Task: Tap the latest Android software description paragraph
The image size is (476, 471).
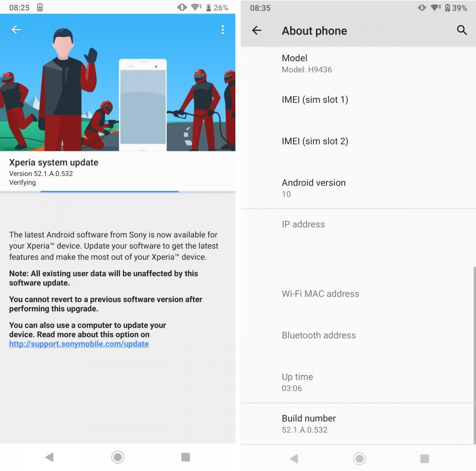Action: pos(114,245)
